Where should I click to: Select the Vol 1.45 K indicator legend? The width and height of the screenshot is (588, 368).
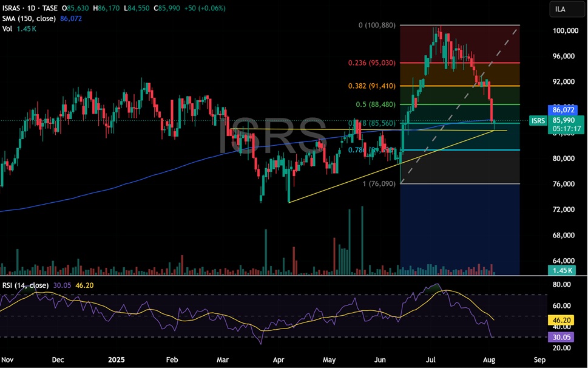[19, 29]
